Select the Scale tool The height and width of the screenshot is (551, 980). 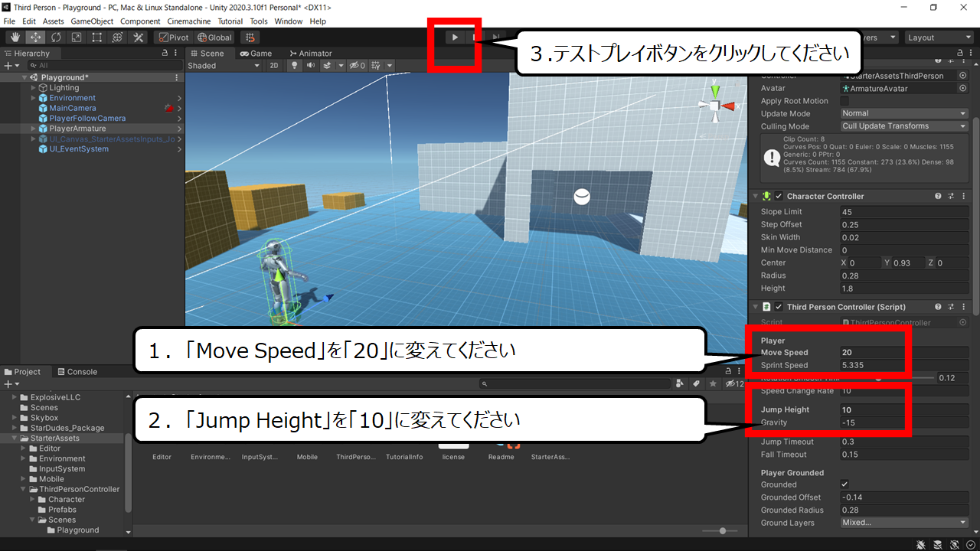pyautogui.click(x=77, y=37)
